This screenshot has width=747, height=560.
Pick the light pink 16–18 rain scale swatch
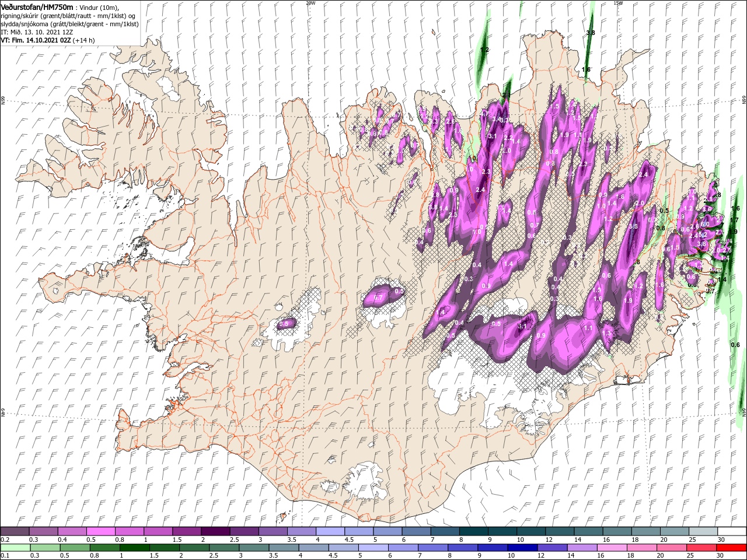pyautogui.click(x=612, y=548)
